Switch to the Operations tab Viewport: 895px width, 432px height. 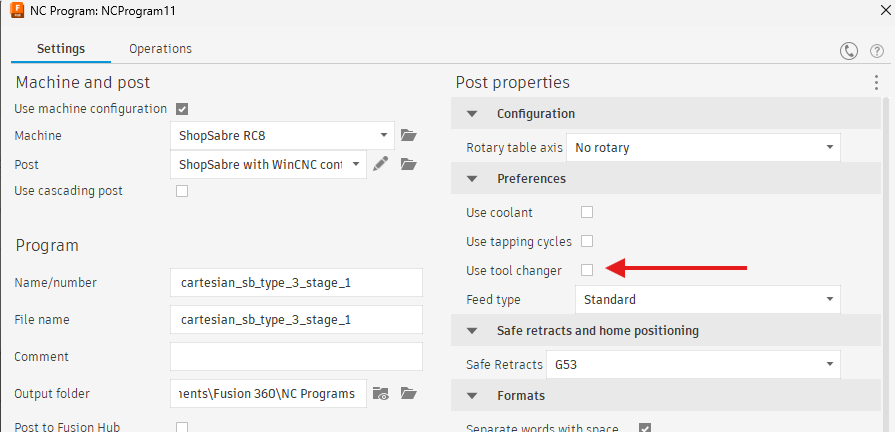click(x=160, y=49)
